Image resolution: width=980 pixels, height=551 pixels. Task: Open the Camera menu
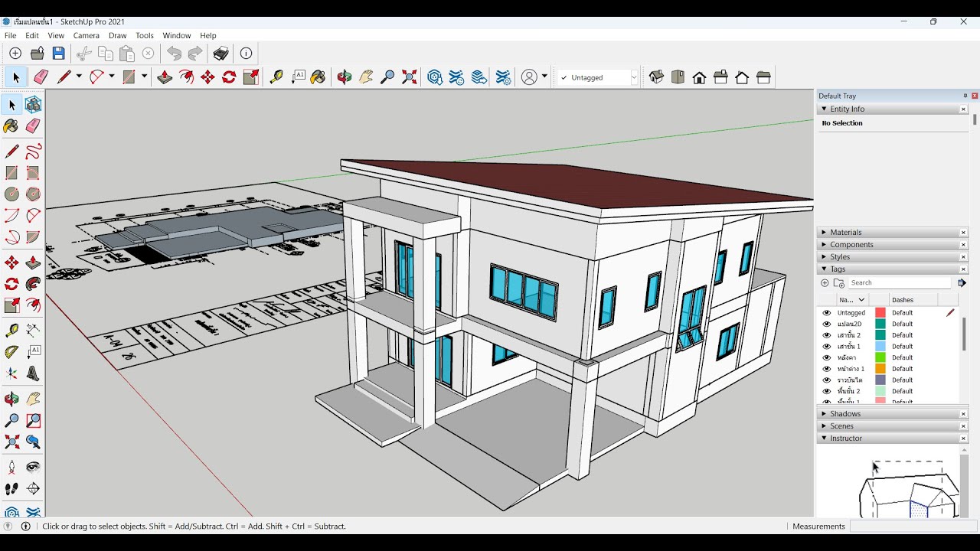pyautogui.click(x=87, y=36)
